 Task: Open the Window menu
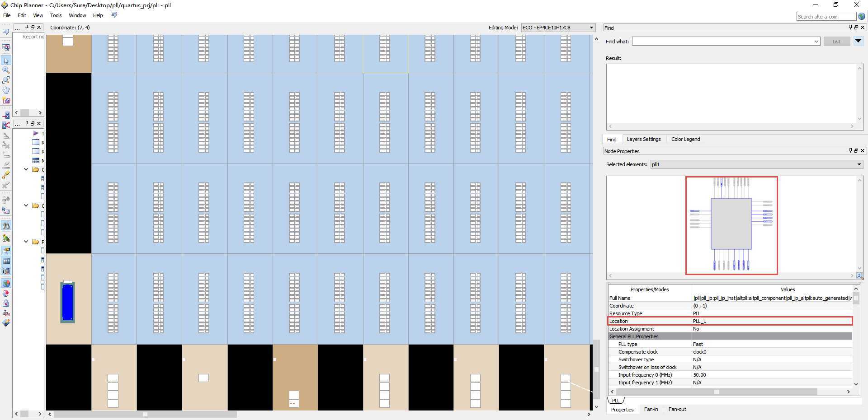(77, 15)
